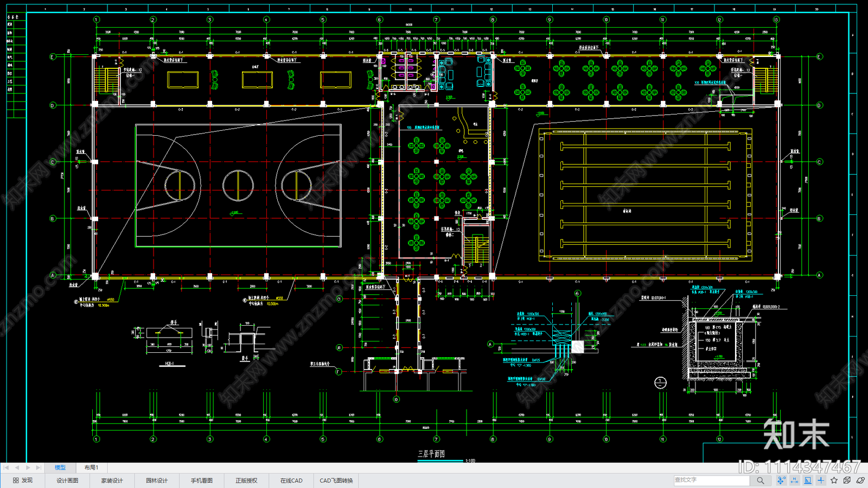The width and height of the screenshot is (868, 488).
Task: Click the search magnifier icon
Action: (761, 480)
